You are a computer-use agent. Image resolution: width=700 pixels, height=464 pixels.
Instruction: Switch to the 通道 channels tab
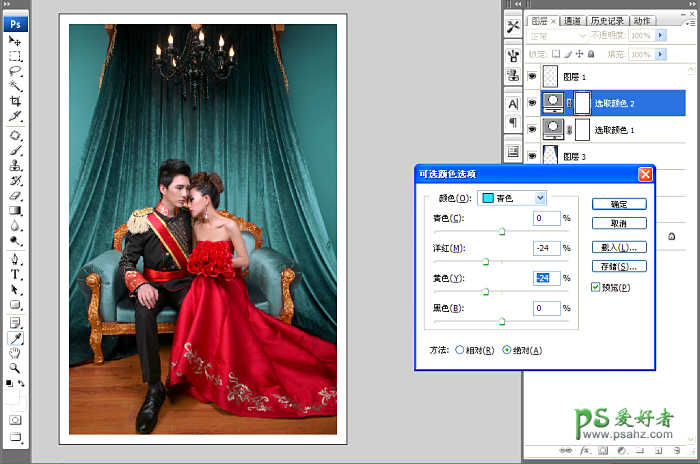point(573,20)
